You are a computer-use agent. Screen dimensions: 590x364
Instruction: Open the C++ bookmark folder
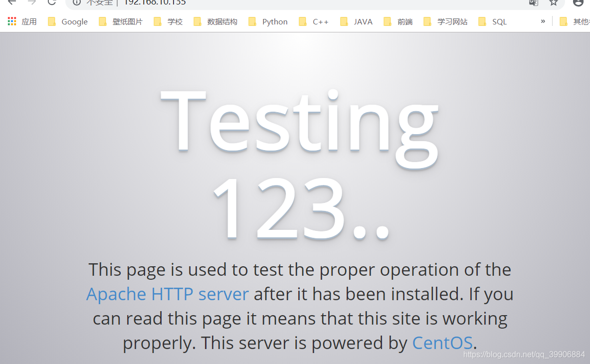point(313,22)
